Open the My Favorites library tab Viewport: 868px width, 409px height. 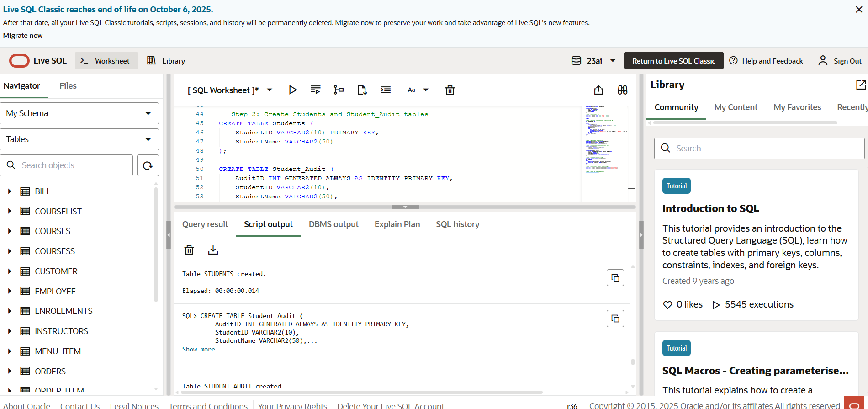click(797, 107)
